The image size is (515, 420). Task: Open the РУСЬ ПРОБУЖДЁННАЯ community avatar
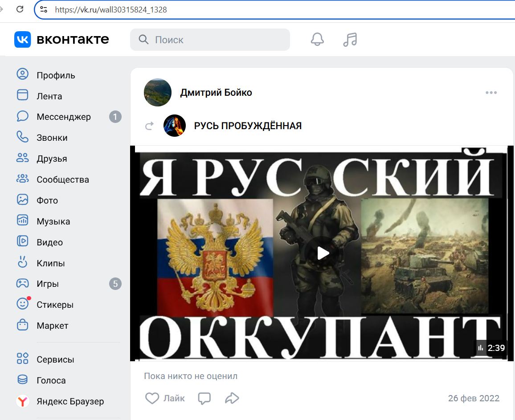175,126
